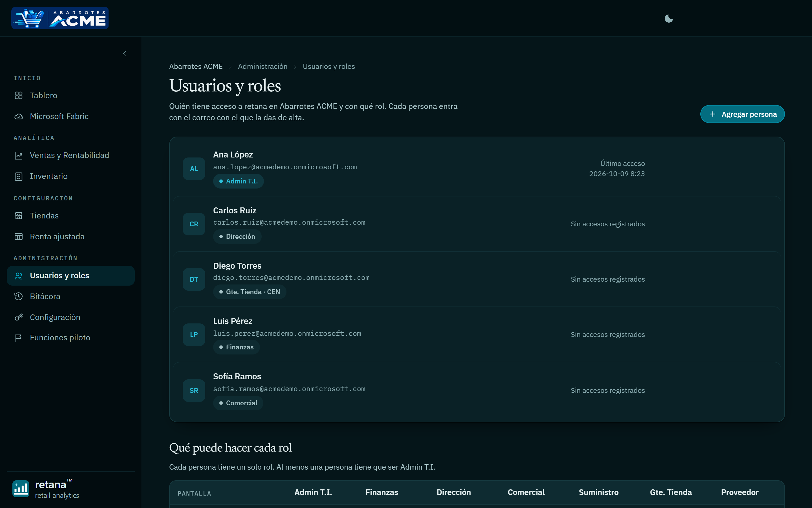Open the Tablero menu item
Viewport: 812px width, 508px height.
tap(70, 95)
